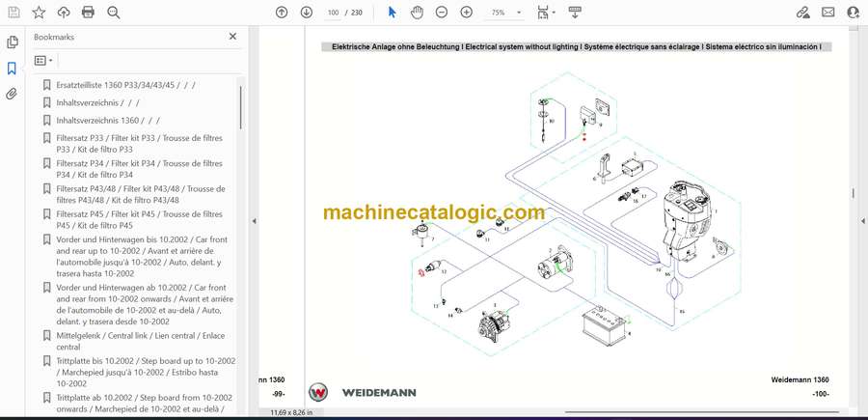The height and width of the screenshot is (420, 868).
Task: Click bookmark icon beside Mittelgelenk entry
Action: (x=47, y=336)
